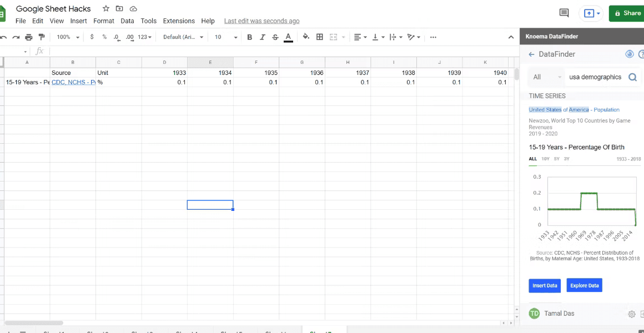
Task: Click the move to folder icon
Action: [119, 9]
